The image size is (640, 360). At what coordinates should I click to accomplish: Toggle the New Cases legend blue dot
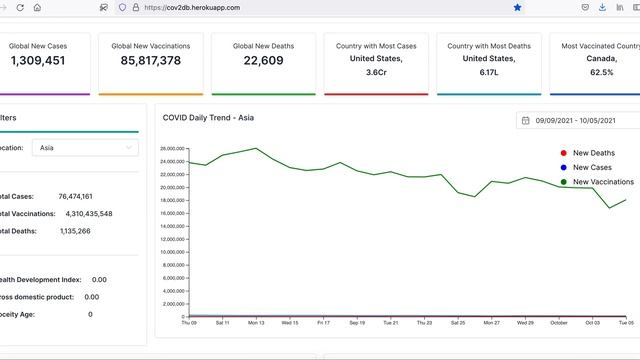[564, 167]
